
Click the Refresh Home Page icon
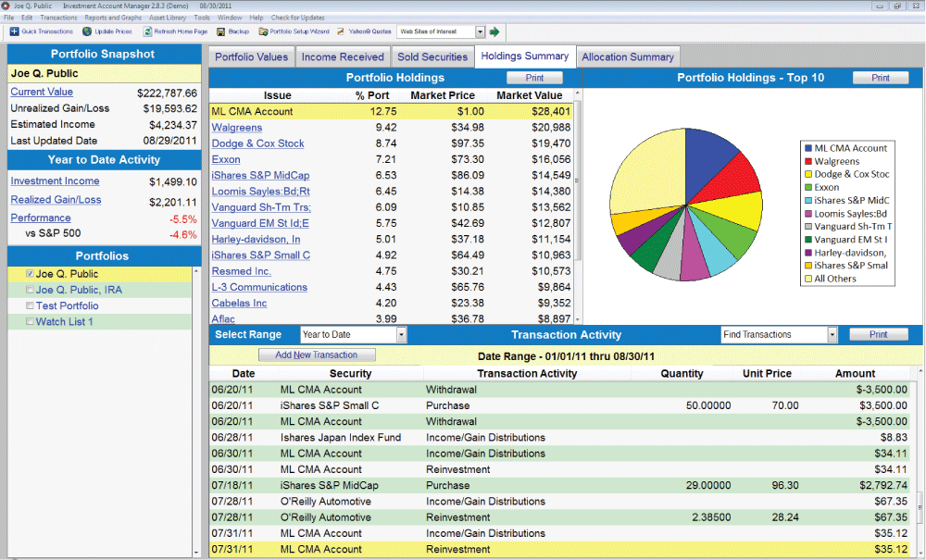point(147,31)
